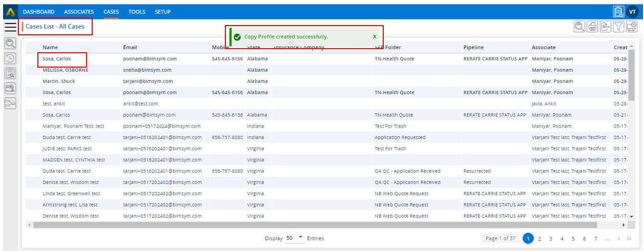
Task: Open the recent history clock icon
Action: click(10, 58)
